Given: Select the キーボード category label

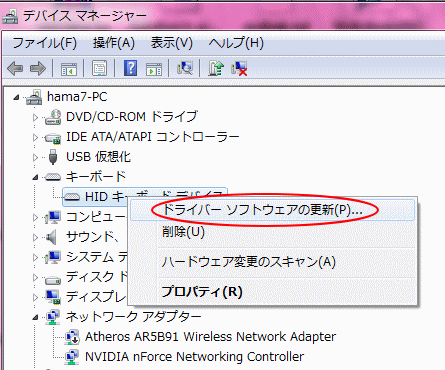Looking at the screenshot, I should [x=96, y=177].
